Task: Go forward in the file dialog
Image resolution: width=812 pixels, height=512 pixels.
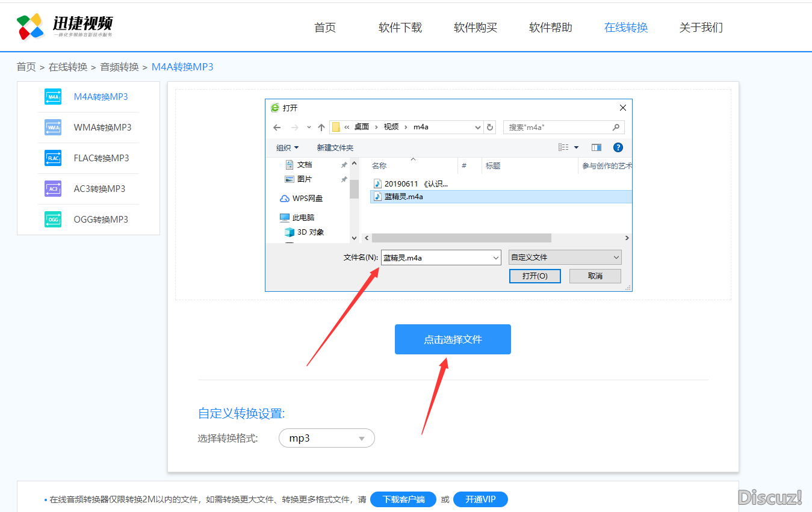Action: point(294,128)
